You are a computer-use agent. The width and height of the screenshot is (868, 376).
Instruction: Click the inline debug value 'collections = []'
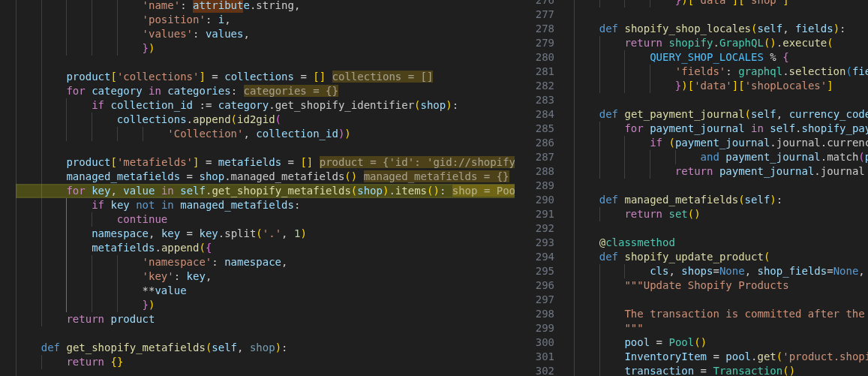(x=382, y=77)
